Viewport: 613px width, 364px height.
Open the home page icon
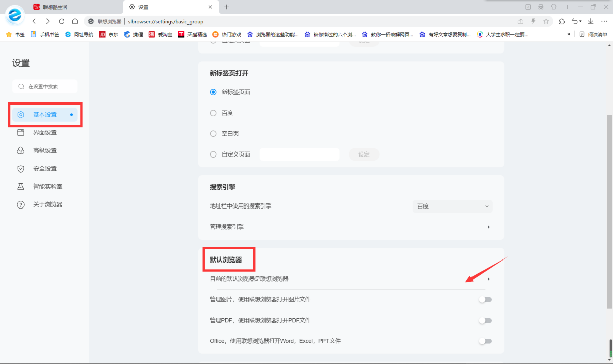[x=75, y=21]
